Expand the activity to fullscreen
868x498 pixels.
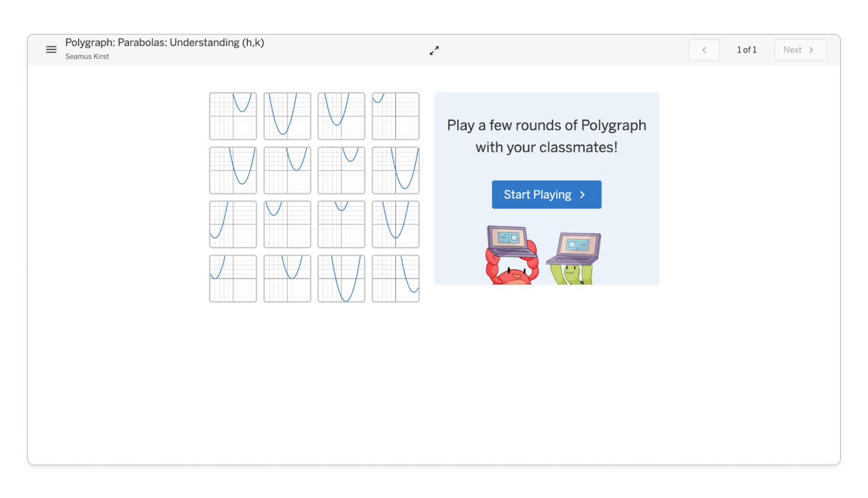pyautogui.click(x=434, y=50)
